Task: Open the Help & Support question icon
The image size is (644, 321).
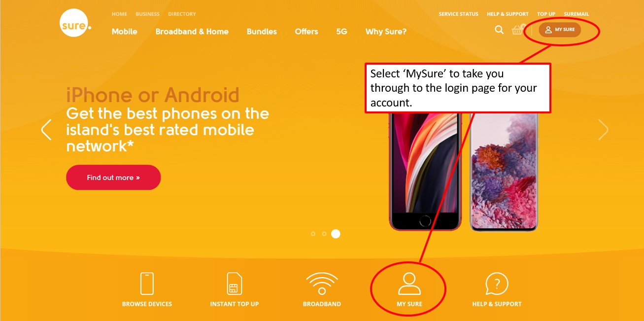Action: click(497, 284)
